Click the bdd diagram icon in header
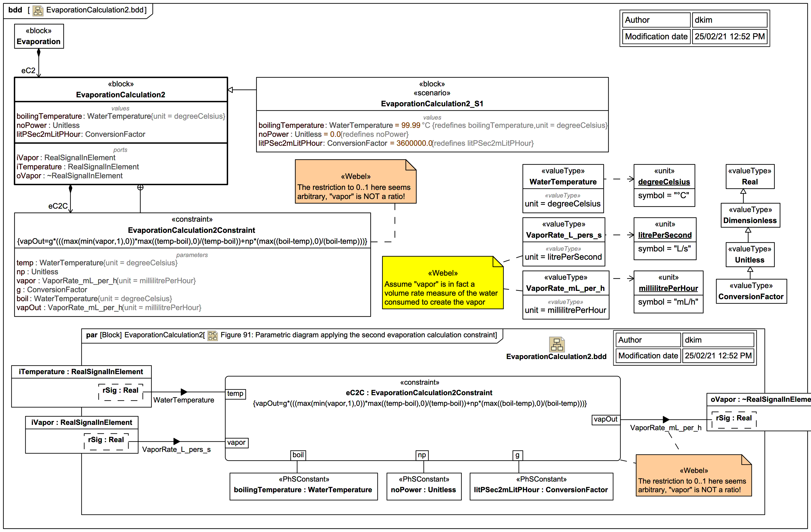Viewport: 811px width, 532px height. click(x=38, y=11)
